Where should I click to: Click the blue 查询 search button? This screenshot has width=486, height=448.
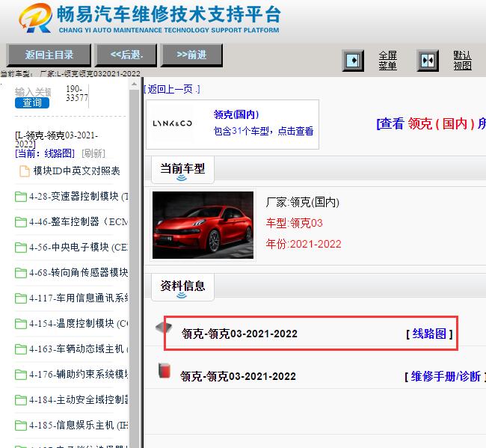[32, 102]
